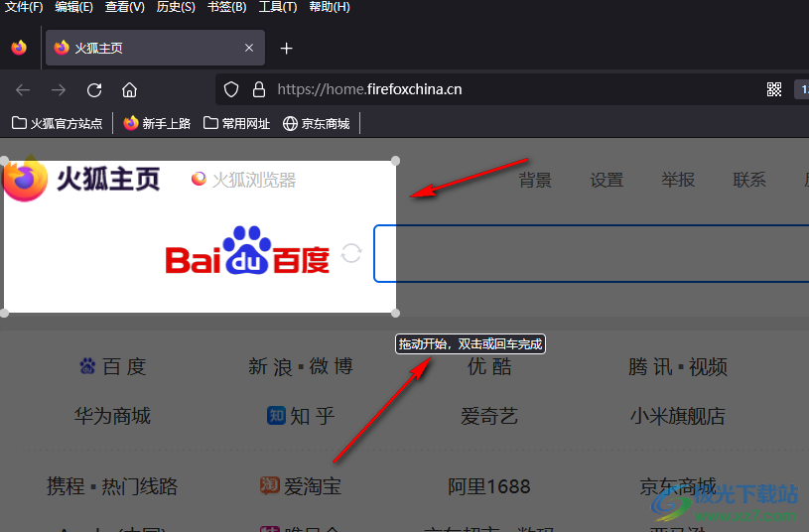The image size is (809, 532).
Task: Close the 火狐主页 tab
Action: click(x=249, y=48)
